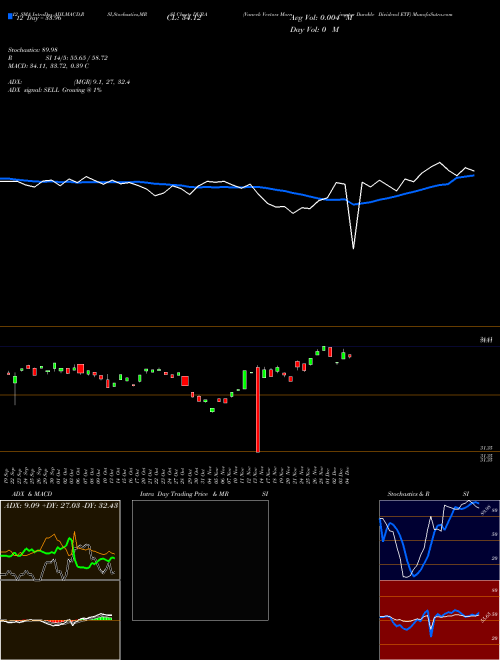500x660 pixels.
Task: Select 'ADX signal: SELL Growing @ 1%' text
Action: point(55,90)
